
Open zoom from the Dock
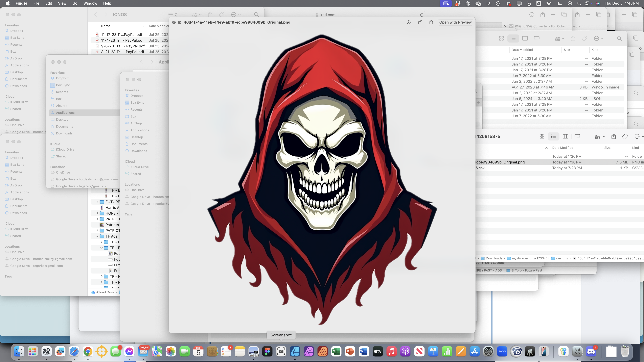[x=502, y=352]
